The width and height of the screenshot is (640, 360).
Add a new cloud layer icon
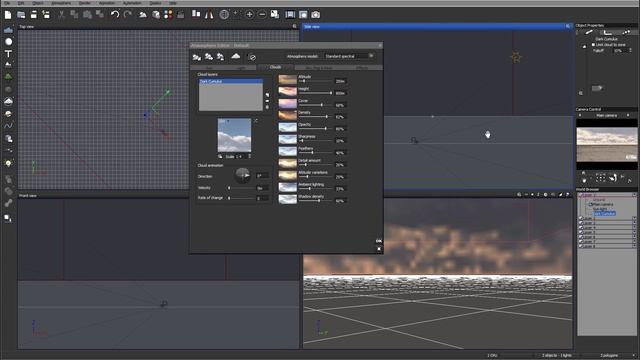tap(267, 95)
